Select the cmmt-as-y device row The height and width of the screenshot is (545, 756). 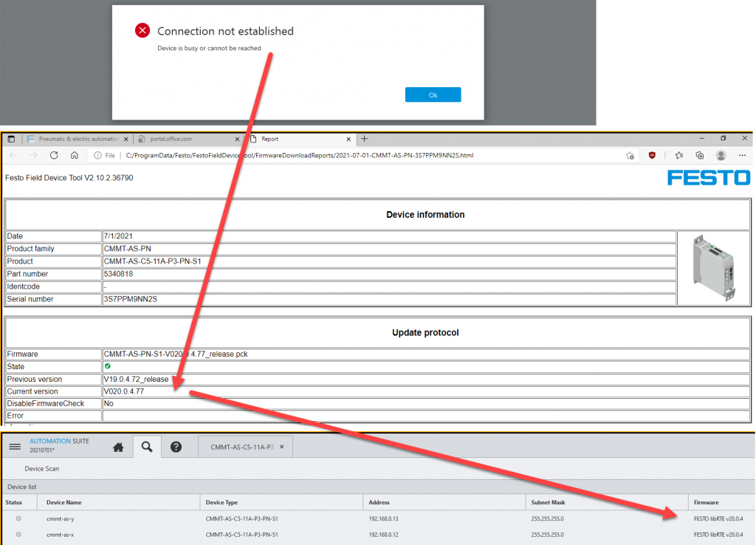[378, 518]
